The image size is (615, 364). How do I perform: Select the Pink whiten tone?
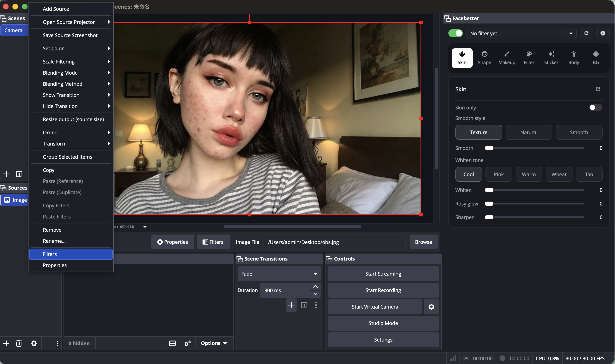click(498, 174)
